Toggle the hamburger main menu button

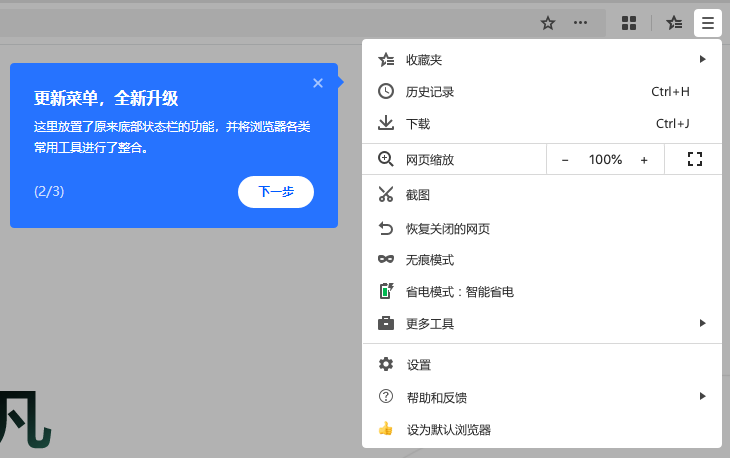coord(708,23)
